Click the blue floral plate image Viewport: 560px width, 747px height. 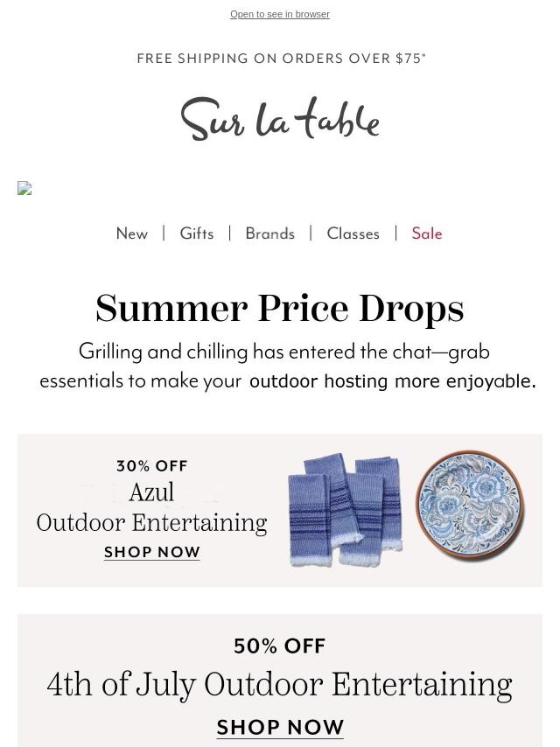[471, 505]
